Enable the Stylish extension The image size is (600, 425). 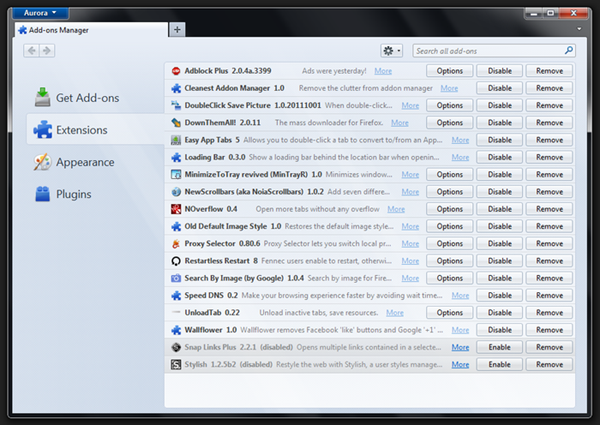[x=499, y=365]
